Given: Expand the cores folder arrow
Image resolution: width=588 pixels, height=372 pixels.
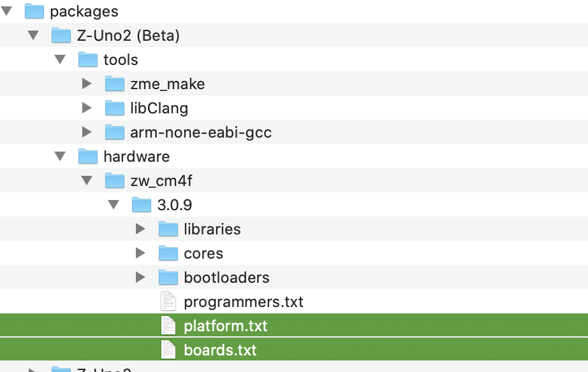Looking at the screenshot, I should (141, 253).
